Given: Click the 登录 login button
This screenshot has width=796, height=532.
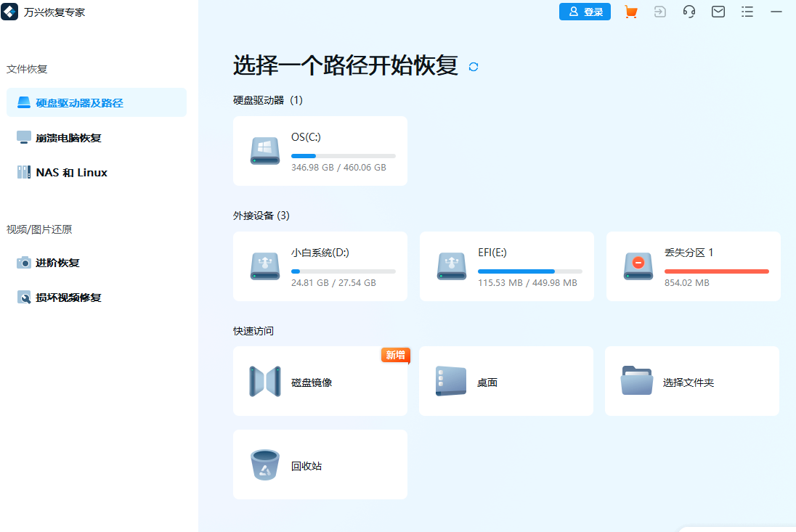Looking at the screenshot, I should point(585,12).
